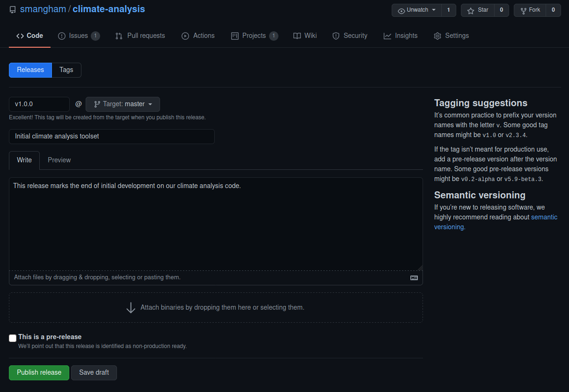
Task: Click the shield icon for Security
Action: [x=336, y=36]
